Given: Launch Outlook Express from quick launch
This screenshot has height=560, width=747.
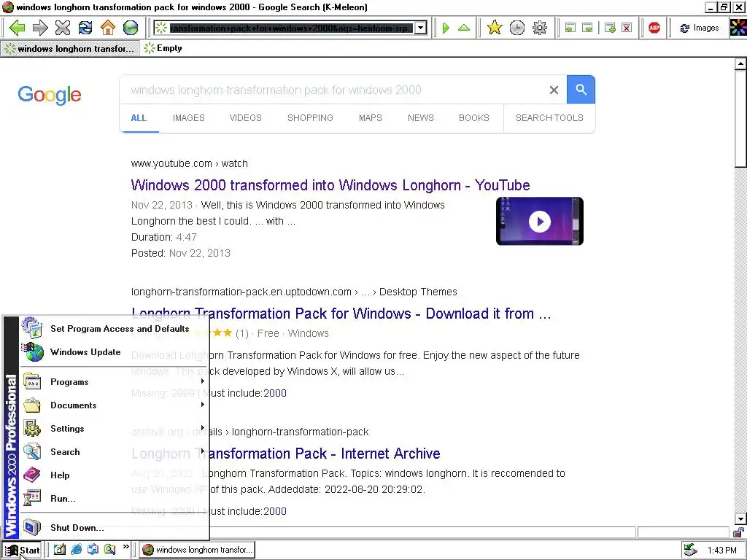Looking at the screenshot, I should tap(93, 550).
